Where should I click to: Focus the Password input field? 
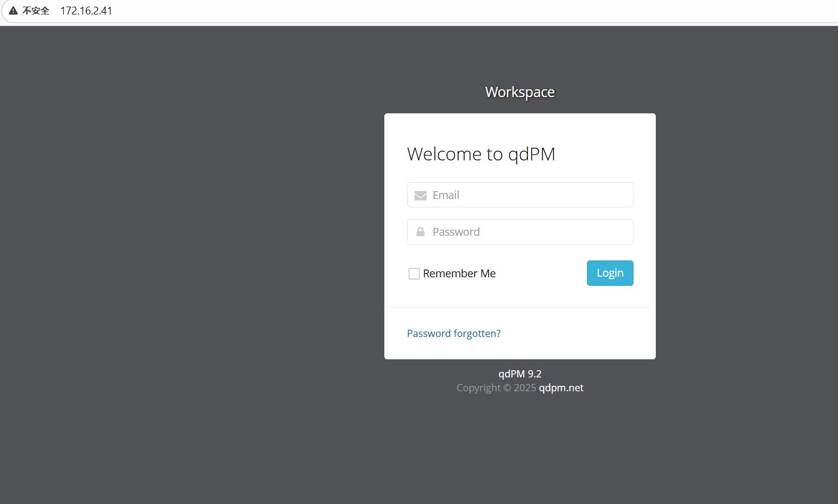[x=520, y=232]
